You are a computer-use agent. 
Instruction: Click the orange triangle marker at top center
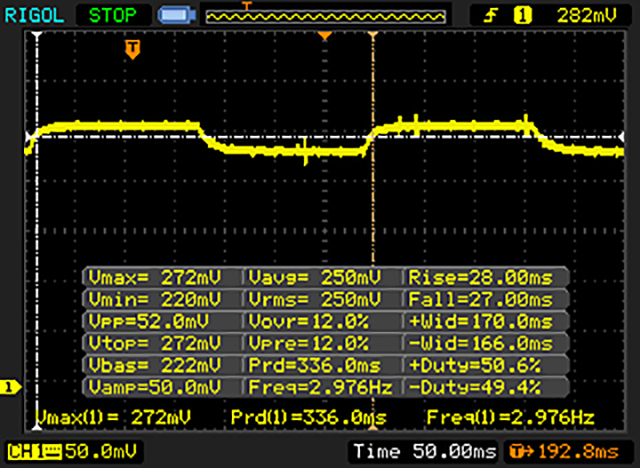point(325,36)
